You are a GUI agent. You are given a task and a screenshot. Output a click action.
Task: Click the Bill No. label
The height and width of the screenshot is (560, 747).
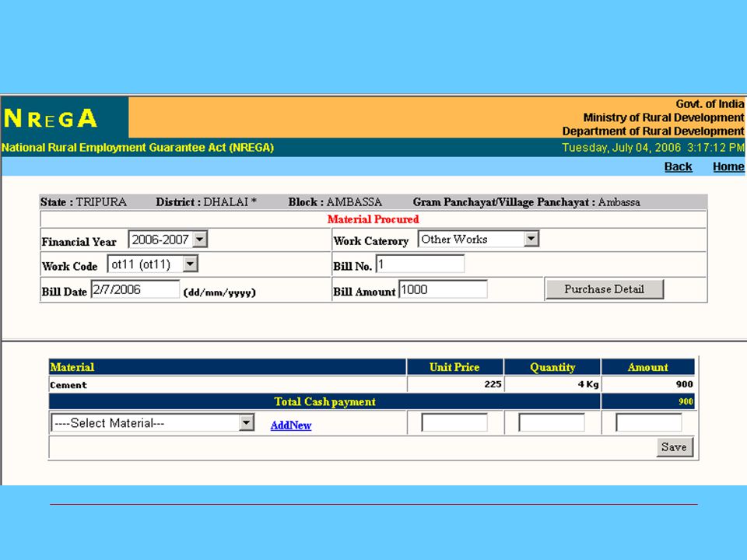352,266
